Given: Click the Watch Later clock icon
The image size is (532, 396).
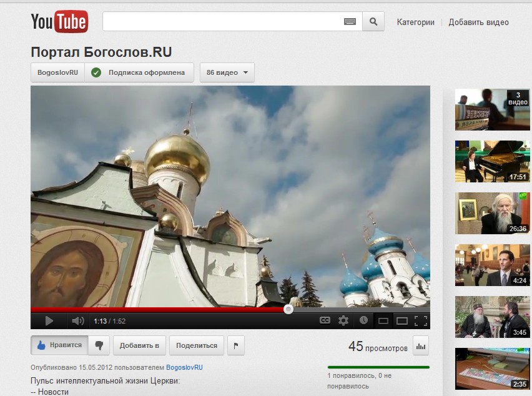Looking at the screenshot, I should [x=363, y=320].
